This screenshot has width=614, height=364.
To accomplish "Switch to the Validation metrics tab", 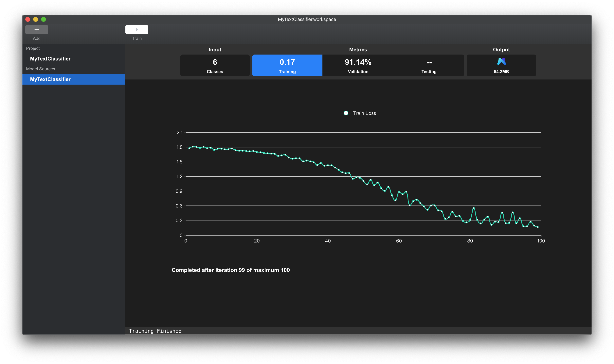I will (x=358, y=65).
